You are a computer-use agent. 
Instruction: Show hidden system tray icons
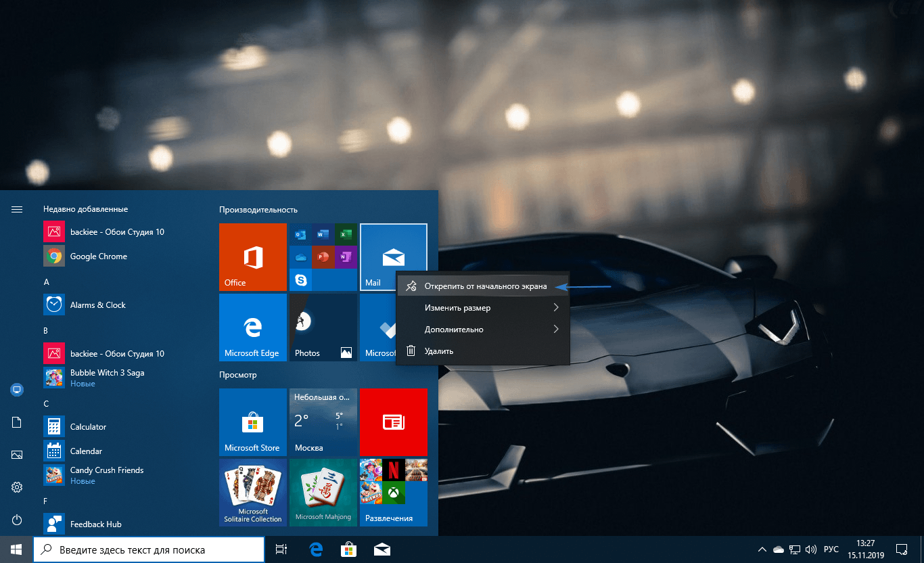coord(762,549)
